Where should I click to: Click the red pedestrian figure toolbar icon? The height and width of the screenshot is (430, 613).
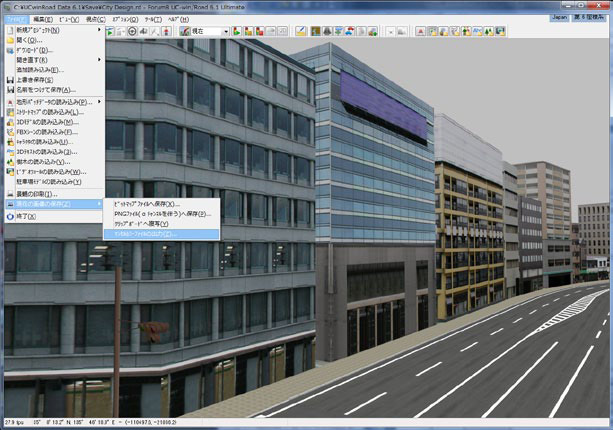click(x=166, y=31)
